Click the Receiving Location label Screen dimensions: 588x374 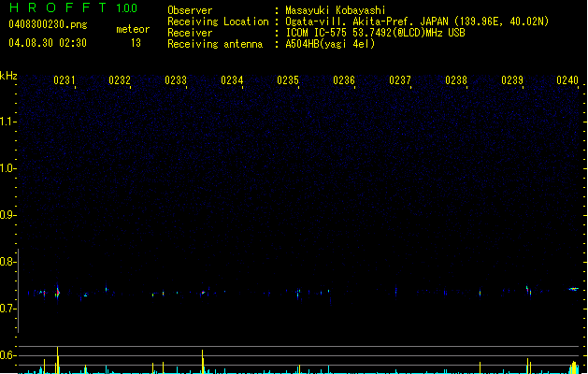[x=218, y=22]
